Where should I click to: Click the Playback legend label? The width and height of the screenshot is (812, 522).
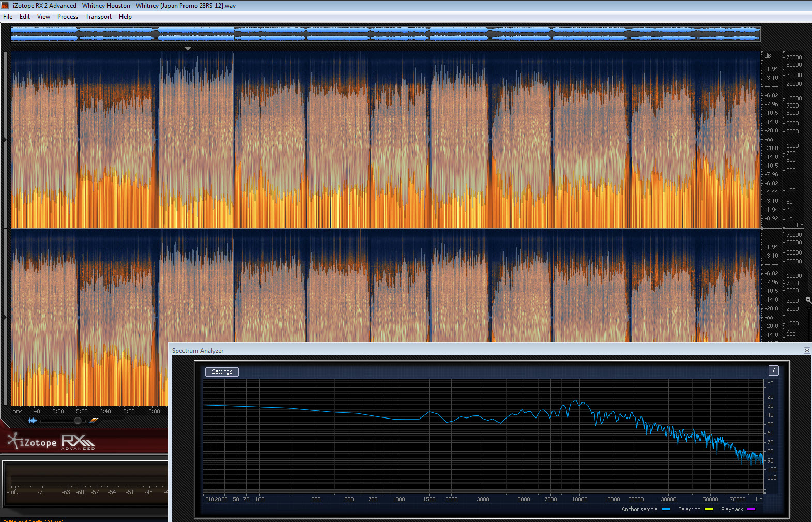732,509
